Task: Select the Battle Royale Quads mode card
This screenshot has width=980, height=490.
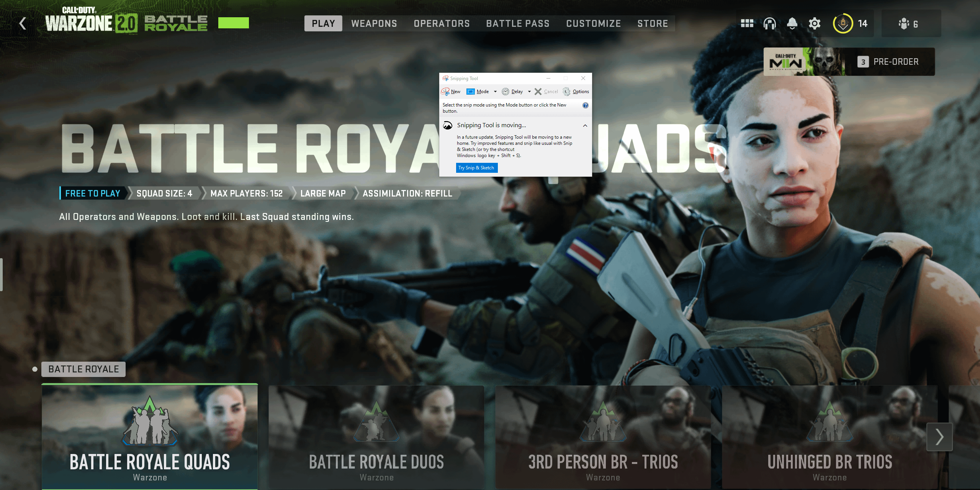Action: 150,437
